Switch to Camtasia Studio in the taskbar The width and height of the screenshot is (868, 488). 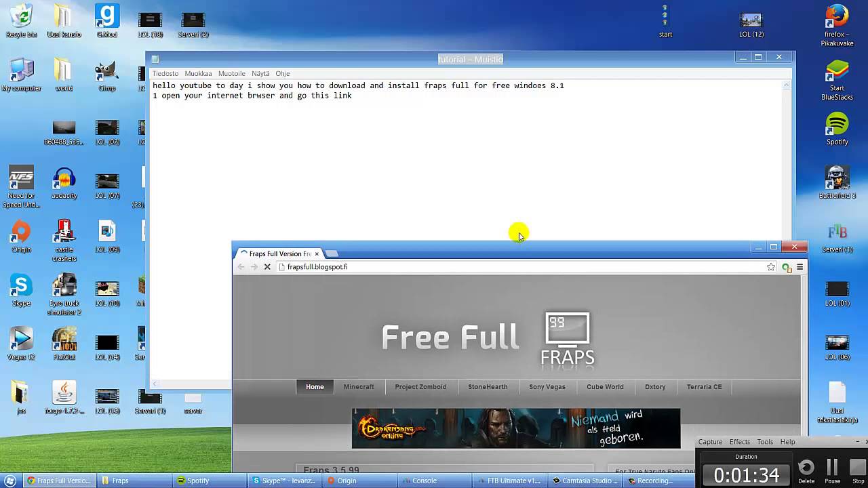(585, 481)
